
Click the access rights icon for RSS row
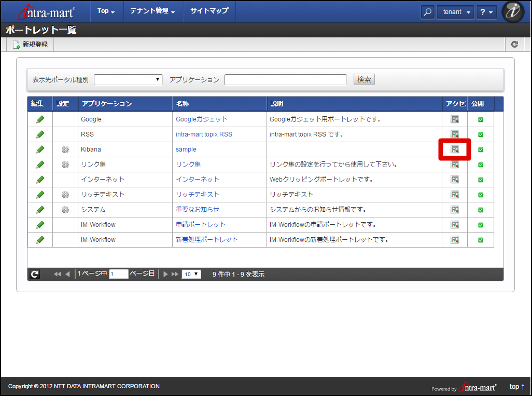pos(455,134)
